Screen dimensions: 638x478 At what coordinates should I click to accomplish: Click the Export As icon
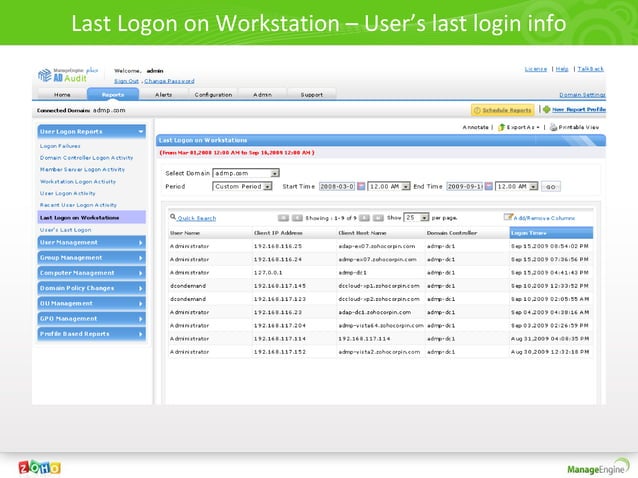click(x=501, y=128)
